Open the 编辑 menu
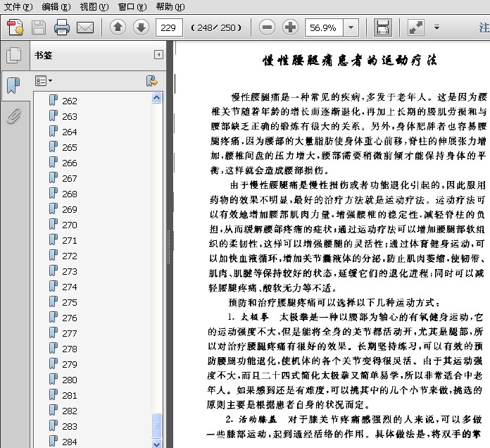This screenshot has height=448, width=490. tap(56, 6)
